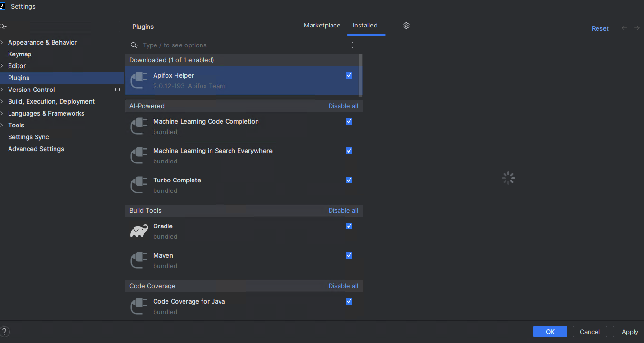The height and width of the screenshot is (343, 644).
Task: Switch to the Marketplace tab
Action: tap(322, 26)
